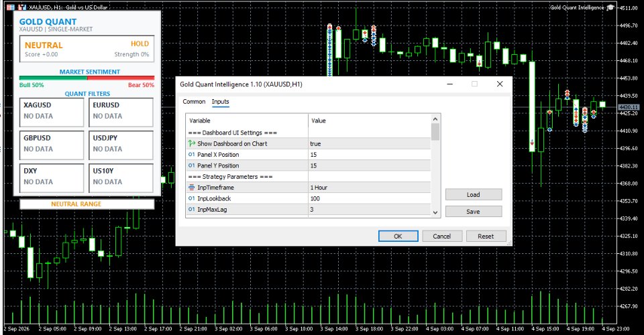Select the Strategy Parameters section row
Screen dimensions: 644x335
tap(308, 177)
